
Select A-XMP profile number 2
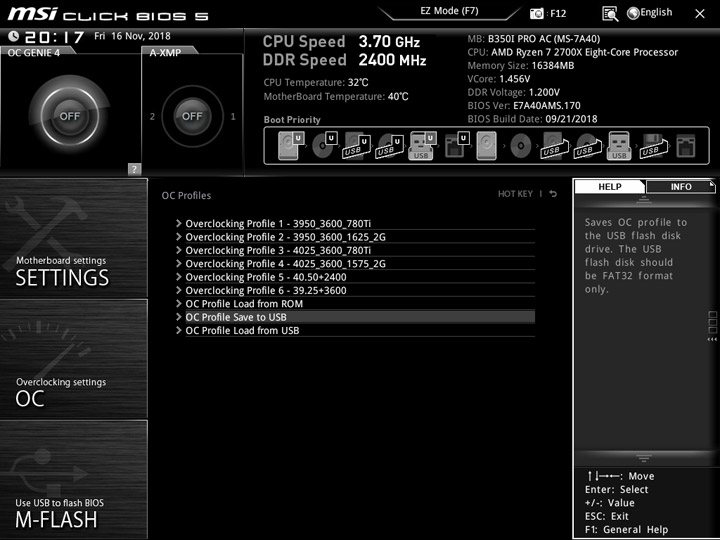point(152,117)
